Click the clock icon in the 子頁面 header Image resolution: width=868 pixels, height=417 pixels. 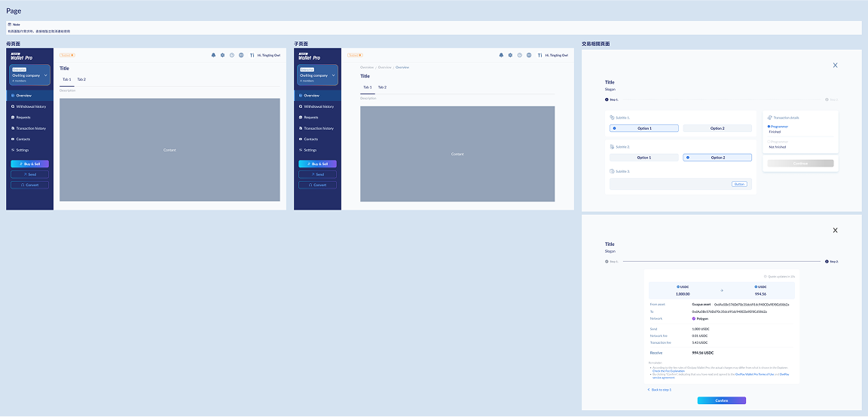click(x=520, y=55)
